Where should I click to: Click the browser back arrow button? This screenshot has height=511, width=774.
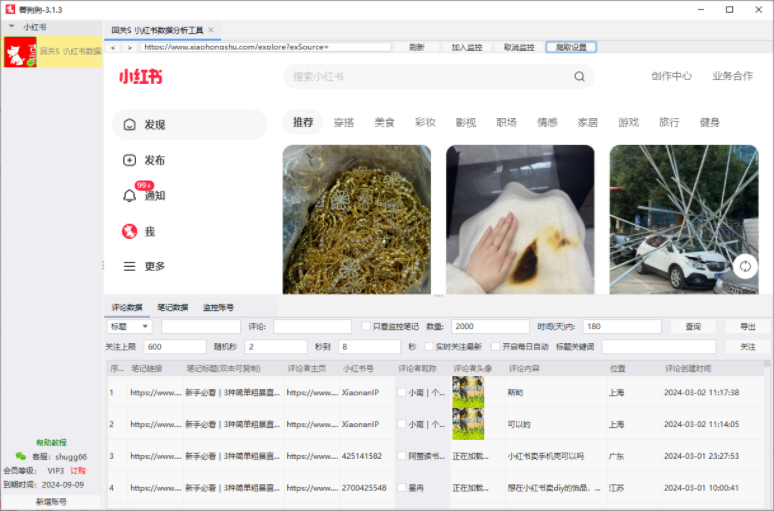(x=113, y=47)
